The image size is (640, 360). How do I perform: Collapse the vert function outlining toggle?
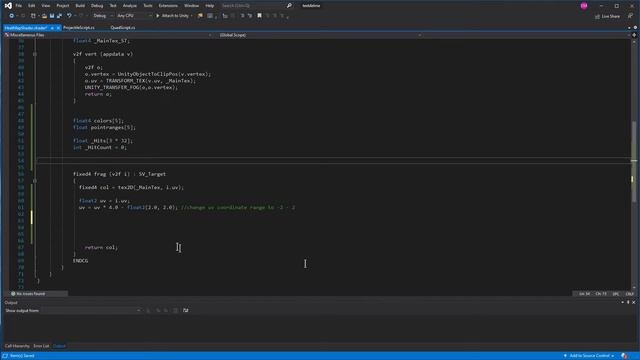(35, 54)
